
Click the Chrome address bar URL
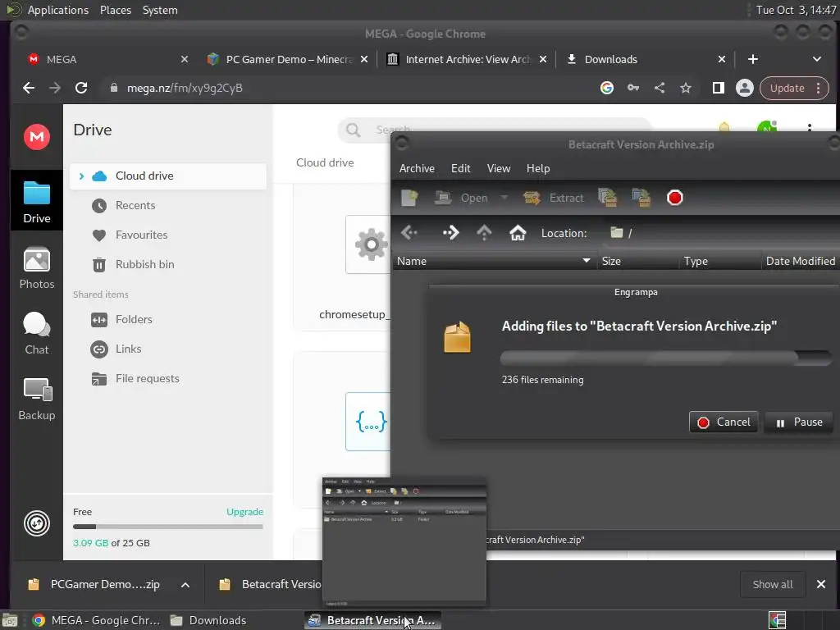[185, 88]
